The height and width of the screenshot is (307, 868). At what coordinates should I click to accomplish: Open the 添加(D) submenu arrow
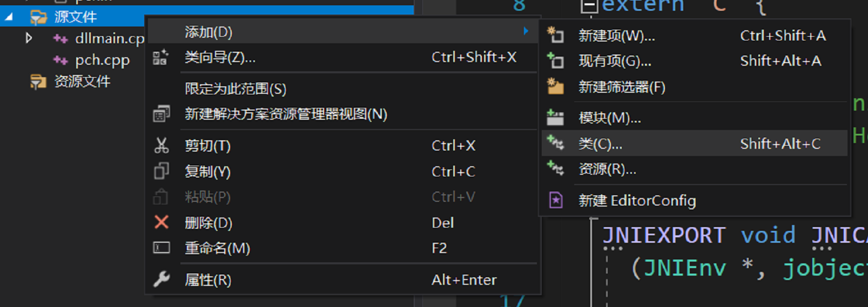click(x=526, y=31)
